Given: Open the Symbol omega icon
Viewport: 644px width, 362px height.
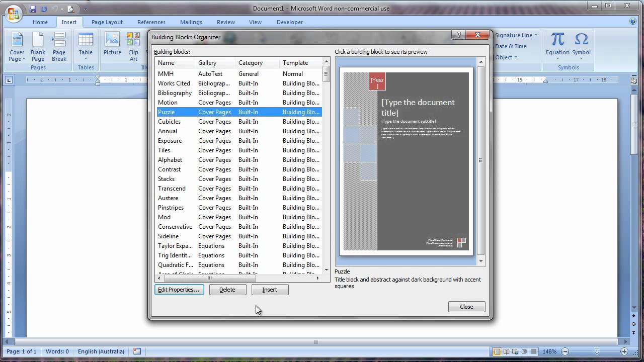Looking at the screenshot, I should coord(581,47).
